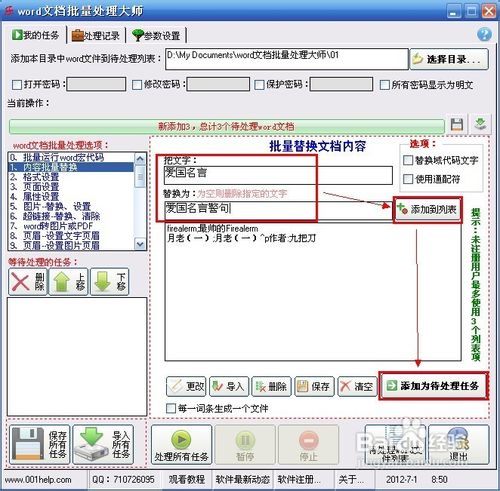Click 关于 in status bar
The image size is (500, 491).
point(351,480)
